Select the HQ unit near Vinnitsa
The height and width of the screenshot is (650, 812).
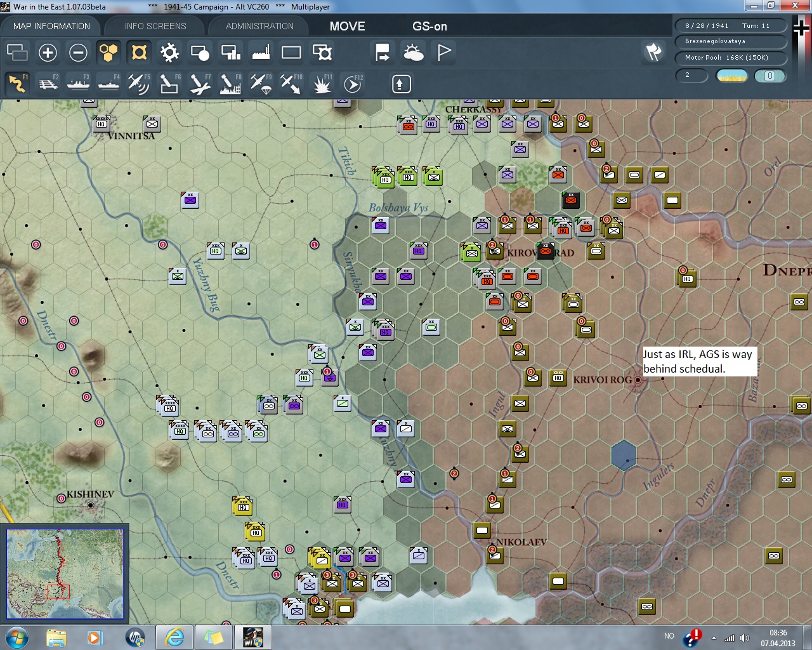point(101,123)
